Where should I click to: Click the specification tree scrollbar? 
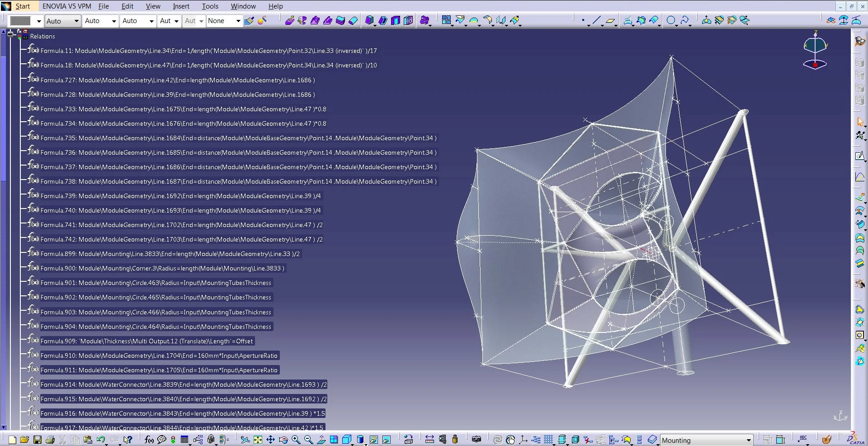3,229
